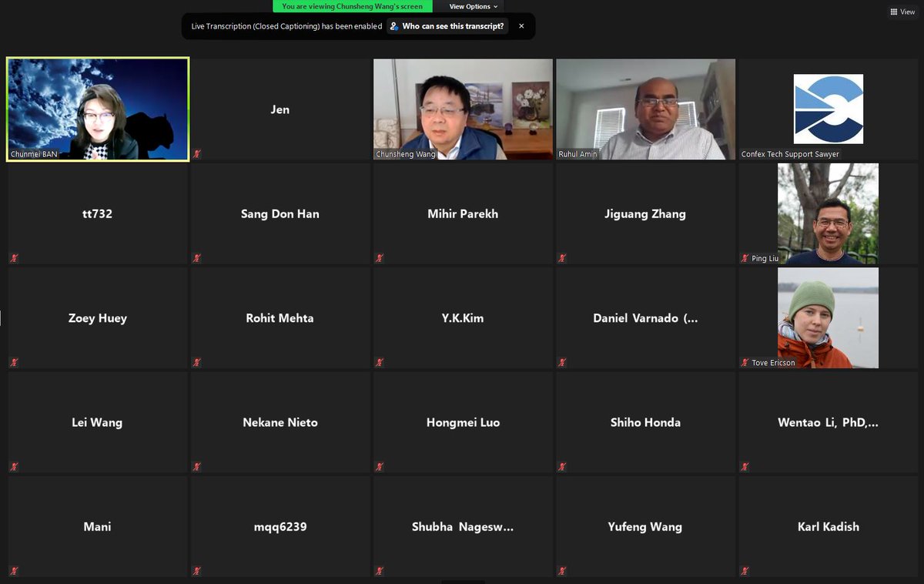
Task: Select Chunsheng Wang's video tile
Action: [463, 109]
